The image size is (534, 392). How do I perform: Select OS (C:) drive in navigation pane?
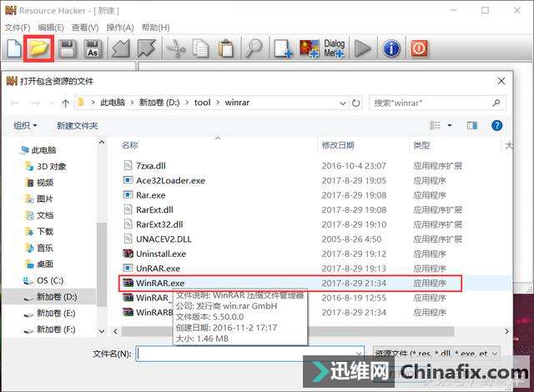[43, 281]
